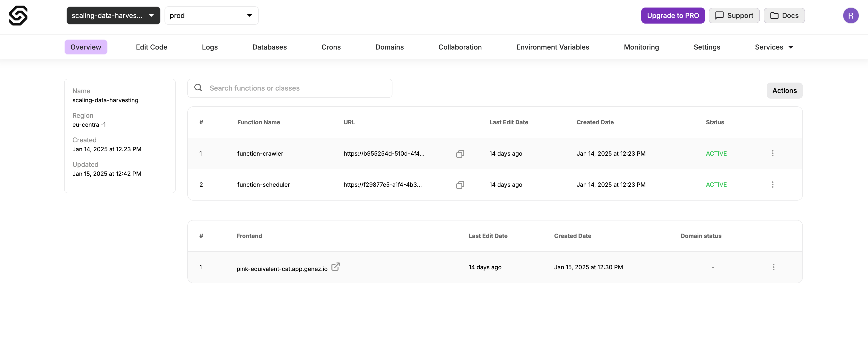Open the Collaboration tab
868x338 pixels.
click(460, 47)
